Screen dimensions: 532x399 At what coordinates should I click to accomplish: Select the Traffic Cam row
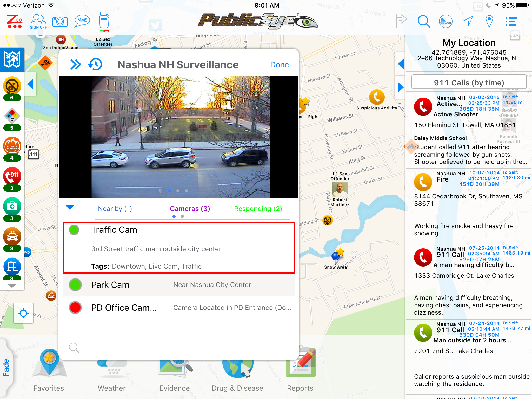(x=179, y=248)
